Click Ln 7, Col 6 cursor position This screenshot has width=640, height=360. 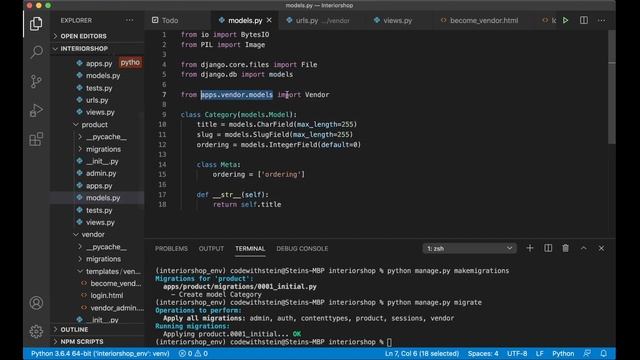point(422,353)
